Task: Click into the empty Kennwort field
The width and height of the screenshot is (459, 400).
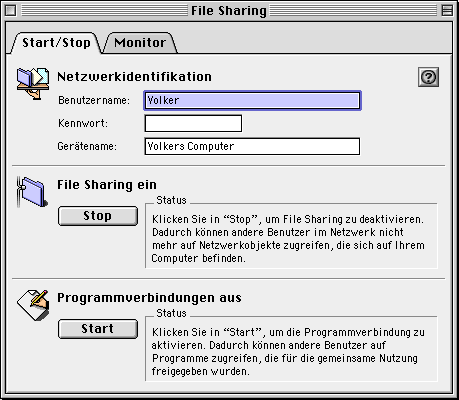Action: 193,123
